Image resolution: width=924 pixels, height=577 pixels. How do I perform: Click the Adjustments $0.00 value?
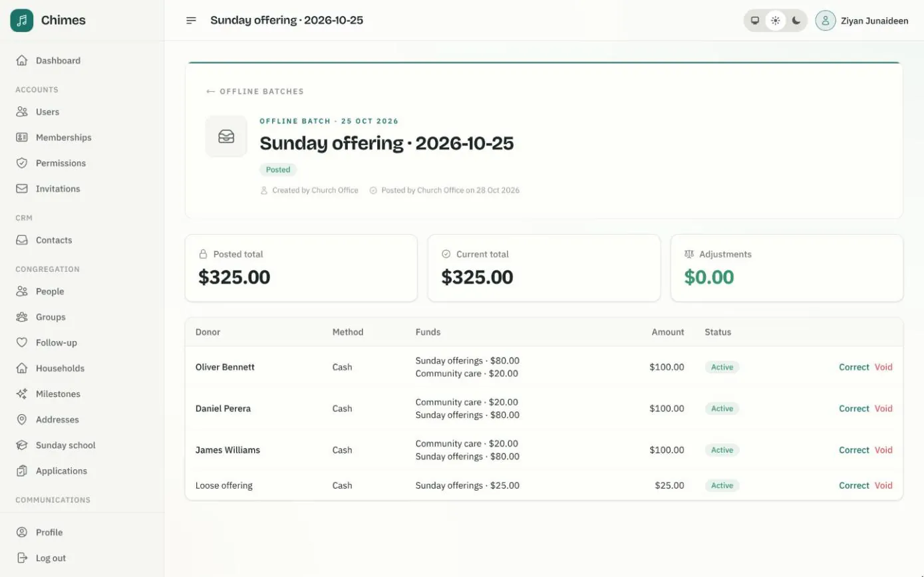point(709,277)
